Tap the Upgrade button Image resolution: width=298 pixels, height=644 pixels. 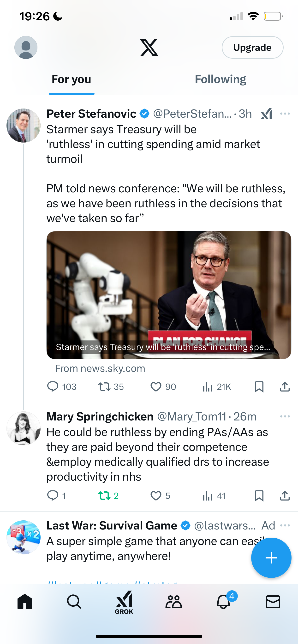(252, 47)
